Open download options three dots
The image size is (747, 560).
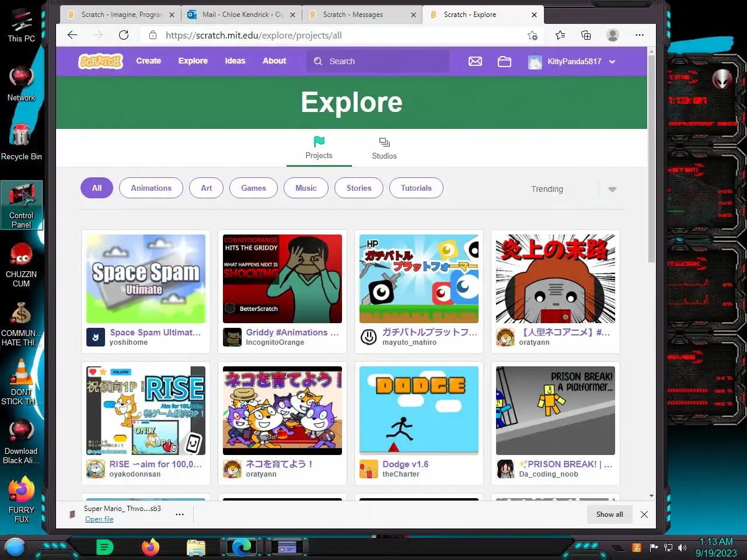180,514
